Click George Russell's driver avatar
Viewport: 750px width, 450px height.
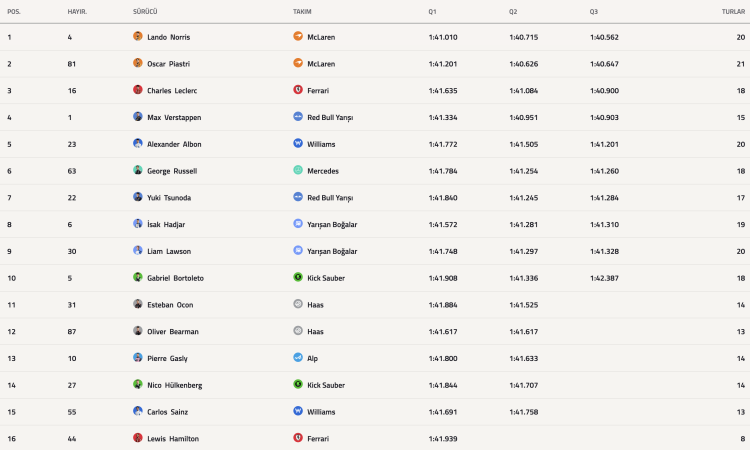(138, 170)
